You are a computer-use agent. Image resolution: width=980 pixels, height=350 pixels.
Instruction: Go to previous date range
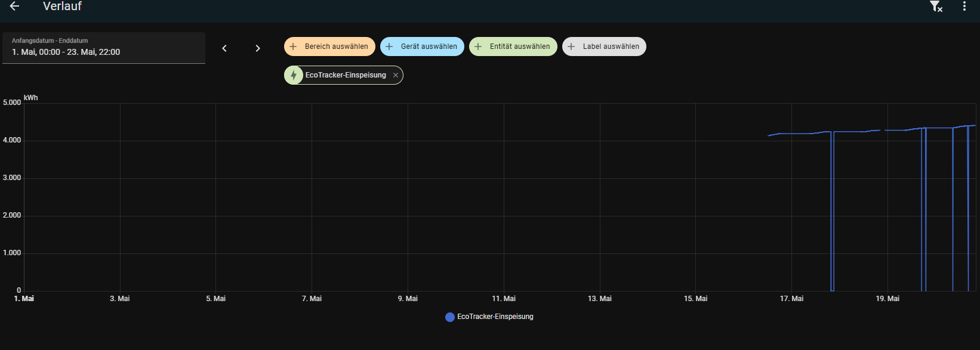(x=224, y=48)
